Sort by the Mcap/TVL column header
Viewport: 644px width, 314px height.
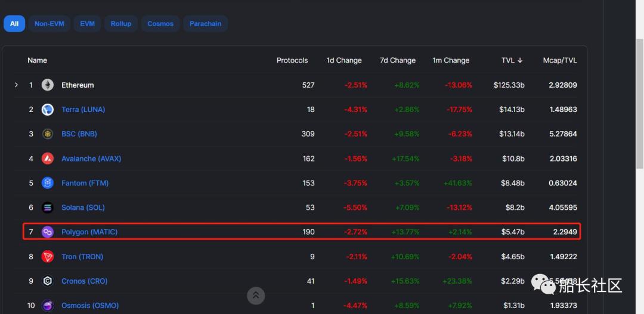point(560,60)
